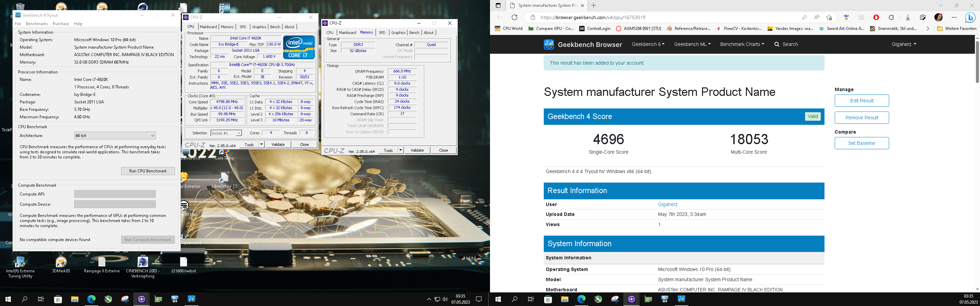
Task: Show more bookmarks chevron
Action: (928, 29)
